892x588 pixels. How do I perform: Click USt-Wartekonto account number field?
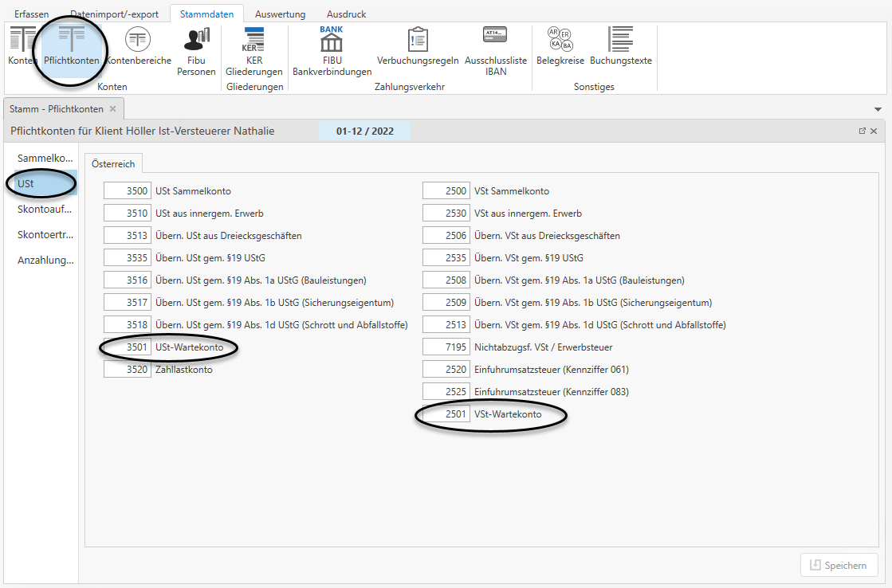[128, 347]
